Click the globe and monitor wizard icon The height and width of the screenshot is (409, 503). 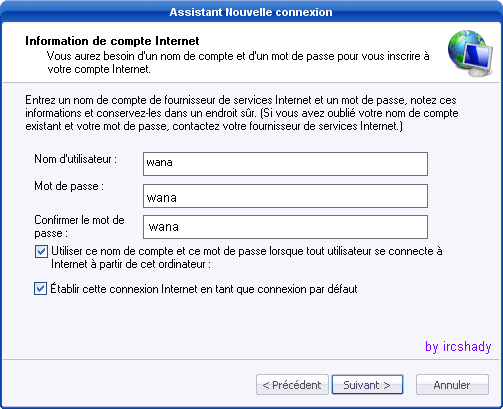pos(470,53)
